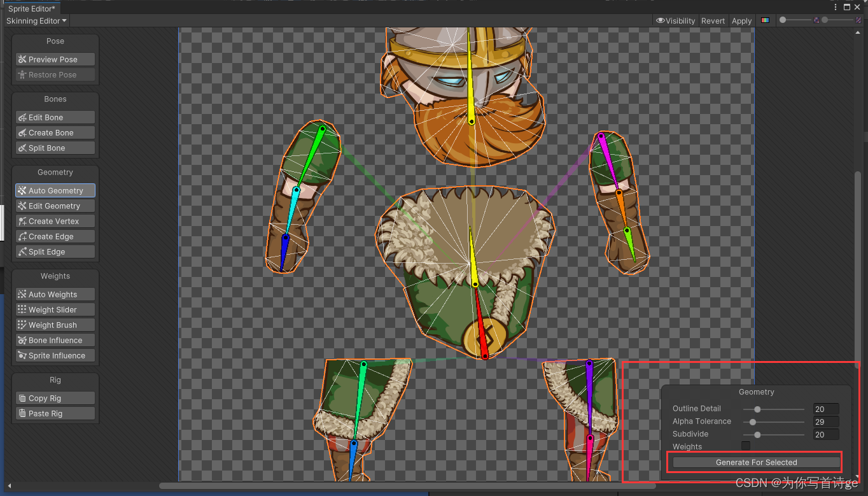Screen dimensions: 868x496
Task: Click the Outline Detail label
Action: [x=697, y=409]
